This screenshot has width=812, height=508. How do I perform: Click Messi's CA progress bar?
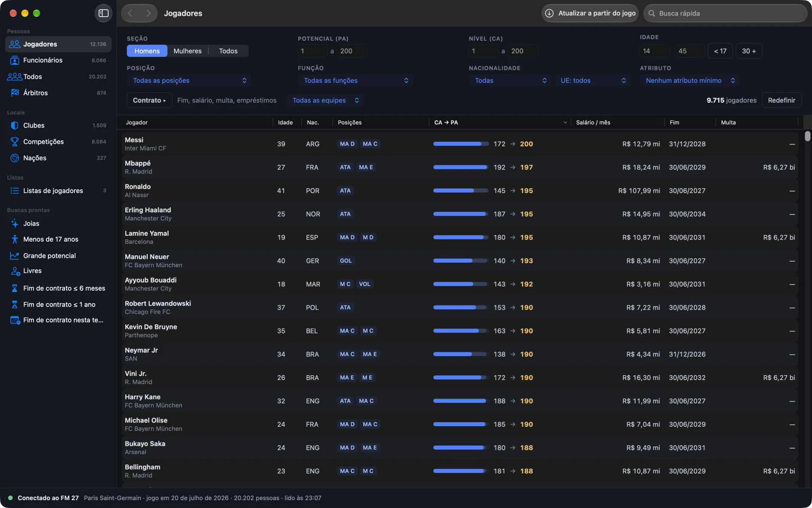point(461,144)
